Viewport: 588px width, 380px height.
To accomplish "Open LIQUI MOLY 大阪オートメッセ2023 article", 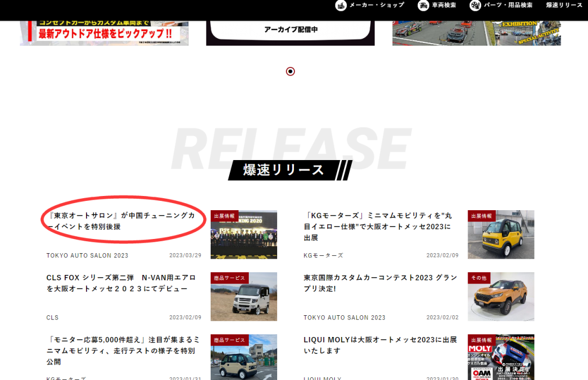I will click(x=380, y=345).
